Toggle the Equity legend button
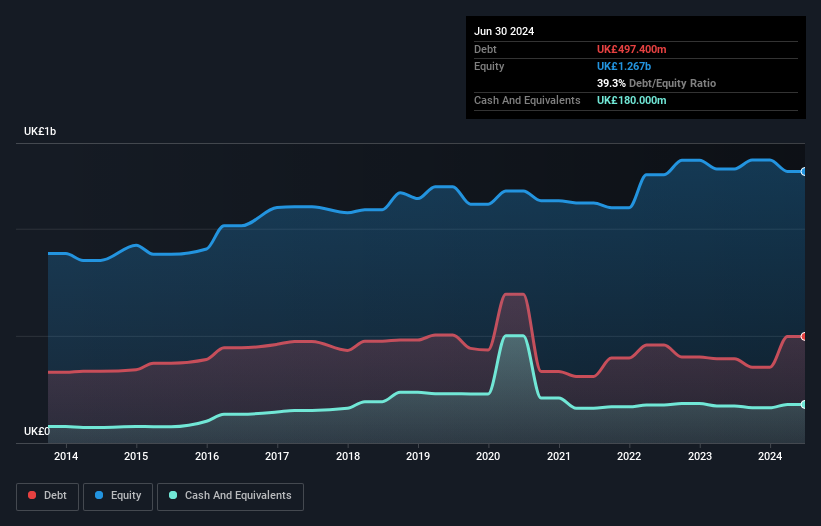This screenshot has height=526, width=821. pos(118,496)
